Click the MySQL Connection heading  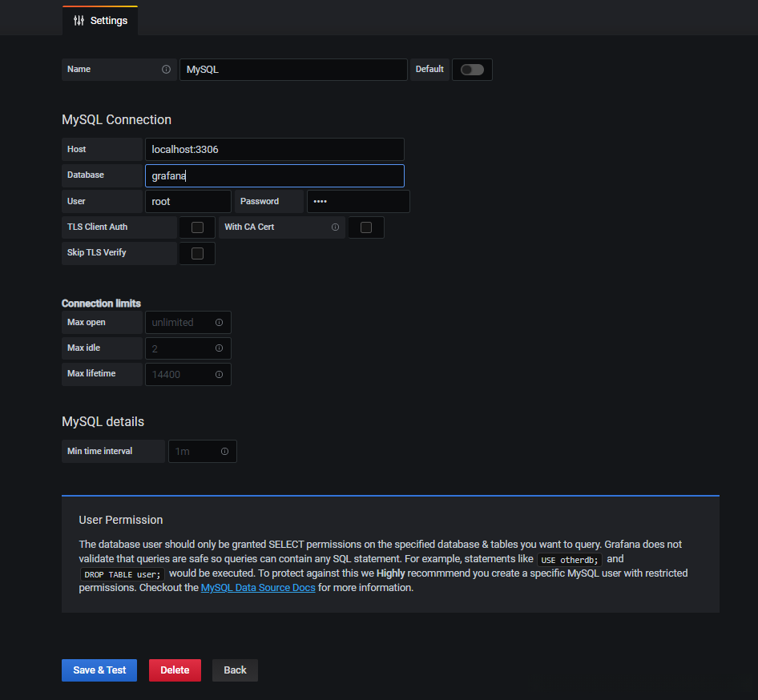pos(116,120)
